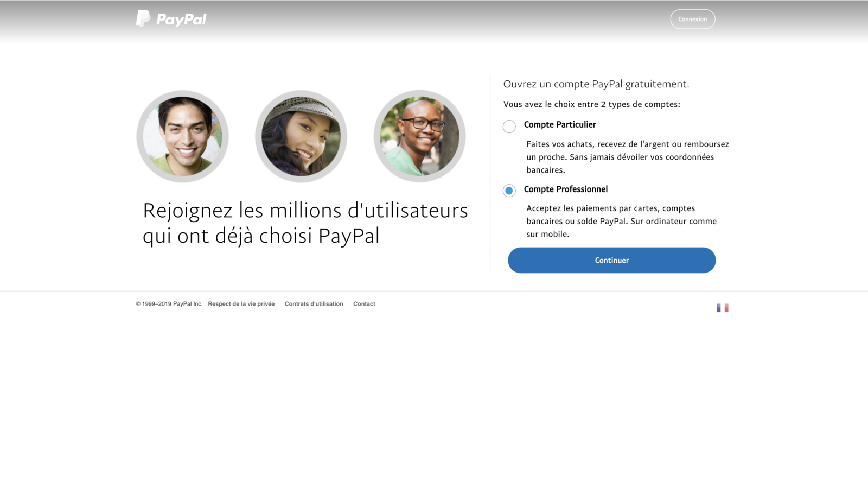
Task: Click the Compte Particulier label
Action: [560, 125]
